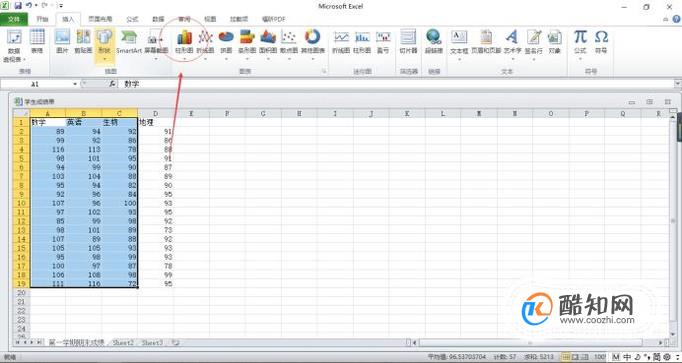The image size is (682, 363).
Task: Insert a column chart (柱形图)
Action: coord(184,42)
